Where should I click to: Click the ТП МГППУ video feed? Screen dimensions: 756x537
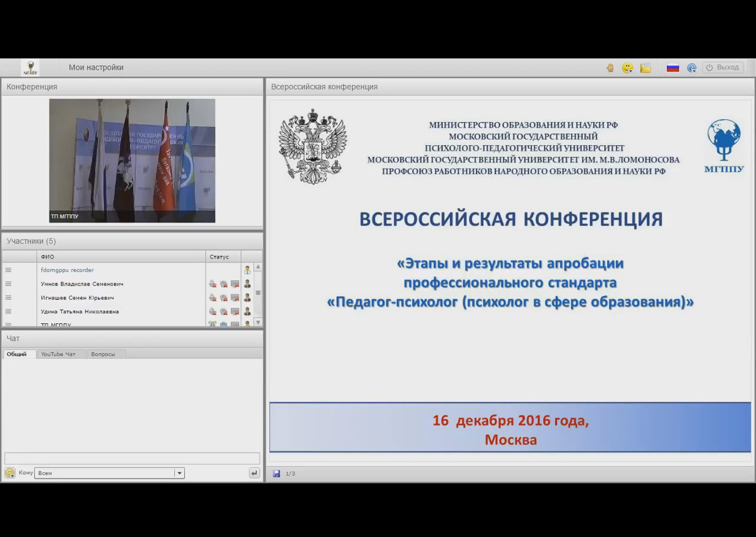click(132, 161)
